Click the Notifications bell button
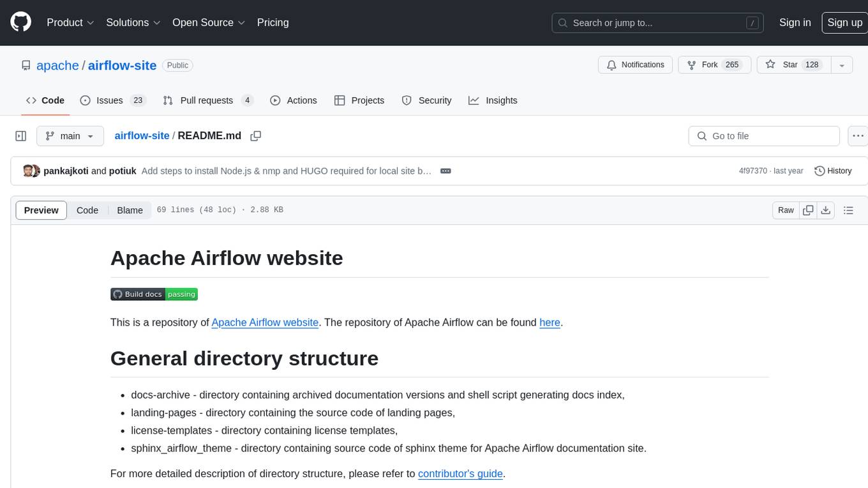868x488 pixels. coord(635,65)
